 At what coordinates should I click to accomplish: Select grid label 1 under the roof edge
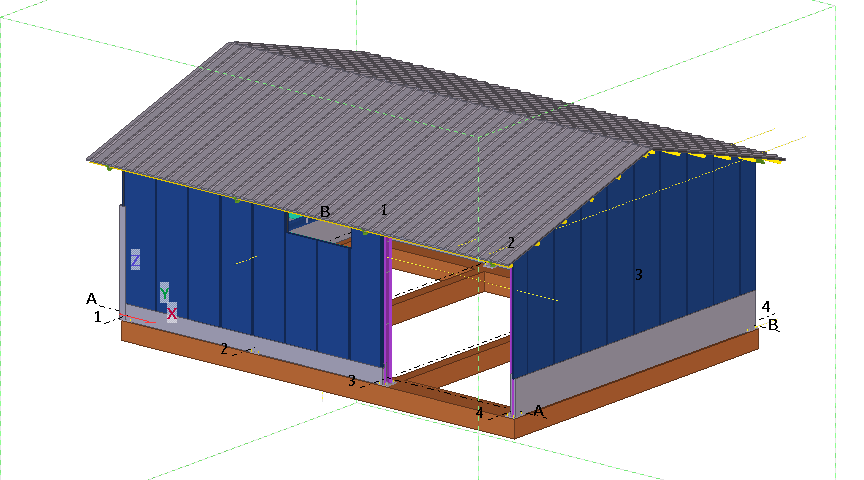click(382, 210)
